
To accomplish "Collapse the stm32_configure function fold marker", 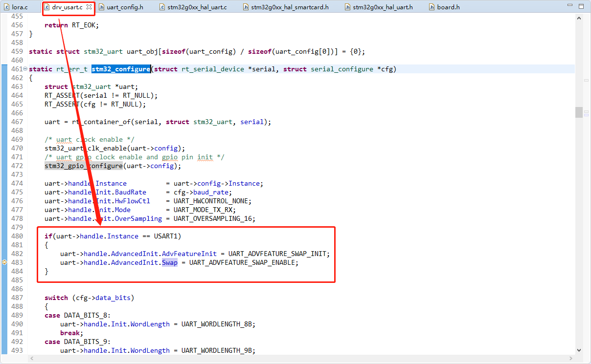I will pos(25,69).
